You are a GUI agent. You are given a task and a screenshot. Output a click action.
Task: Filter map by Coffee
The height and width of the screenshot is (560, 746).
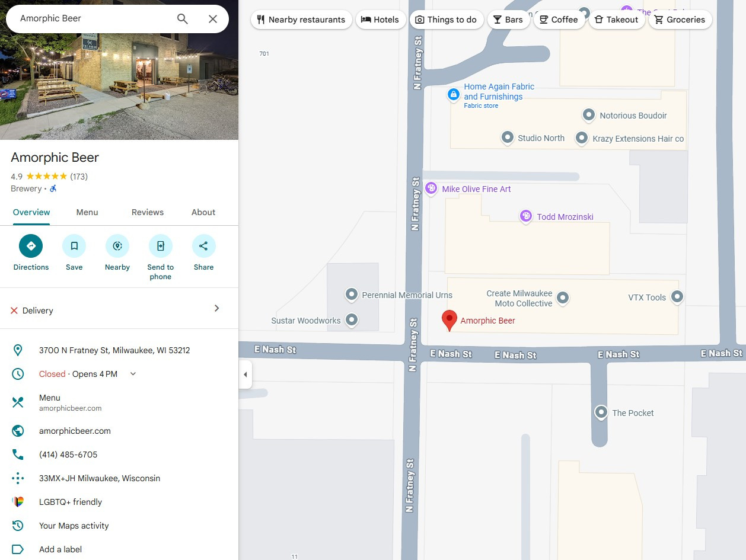[x=559, y=20]
